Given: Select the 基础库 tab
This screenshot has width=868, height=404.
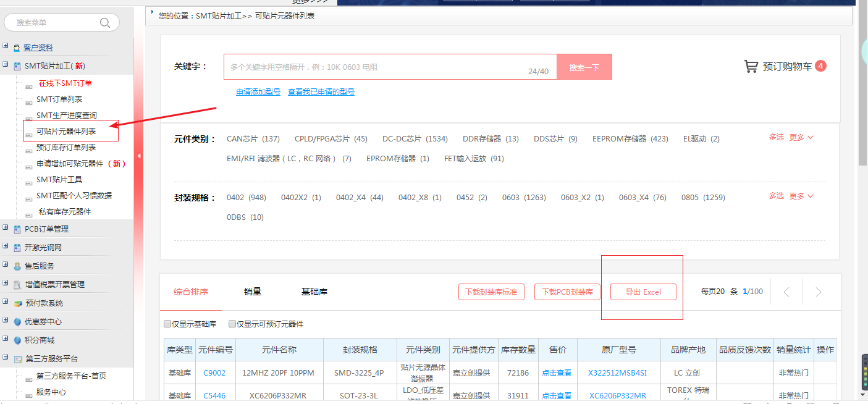Looking at the screenshot, I should tap(314, 292).
